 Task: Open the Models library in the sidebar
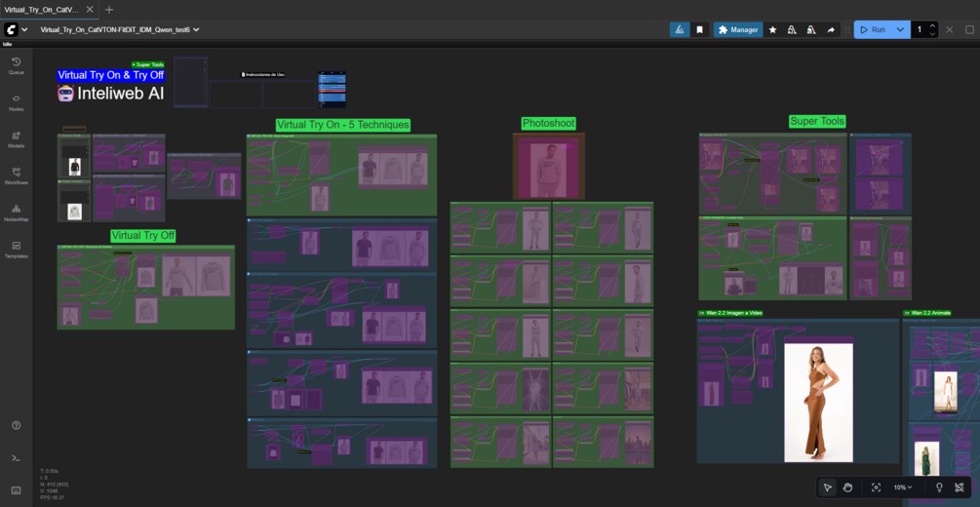[17, 139]
